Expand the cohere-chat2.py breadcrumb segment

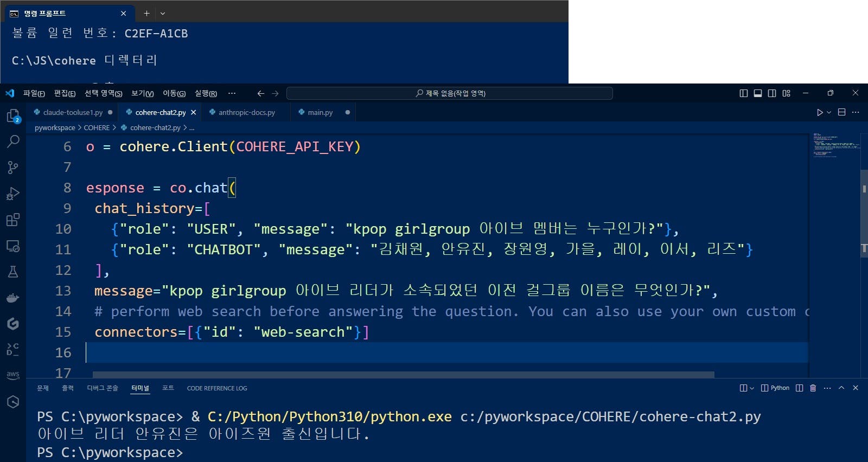pos(151,127)
